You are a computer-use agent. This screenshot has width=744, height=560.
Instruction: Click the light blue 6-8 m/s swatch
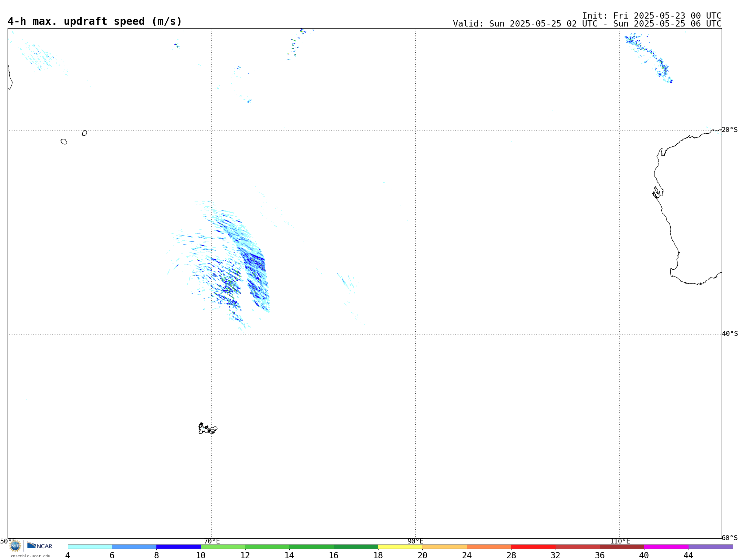134,547
